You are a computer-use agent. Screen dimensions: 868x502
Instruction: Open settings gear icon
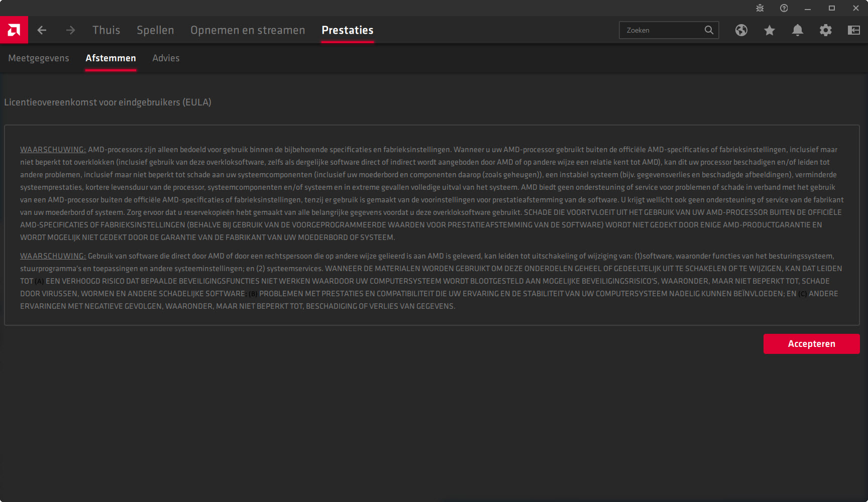tap(826, 30)
